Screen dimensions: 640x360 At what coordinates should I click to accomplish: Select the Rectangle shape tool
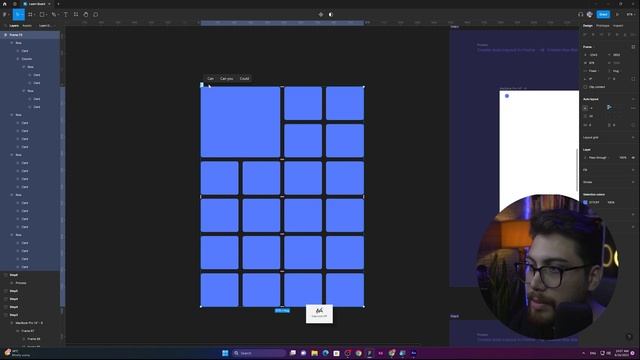pyautogui.click(x=42, y=14)
